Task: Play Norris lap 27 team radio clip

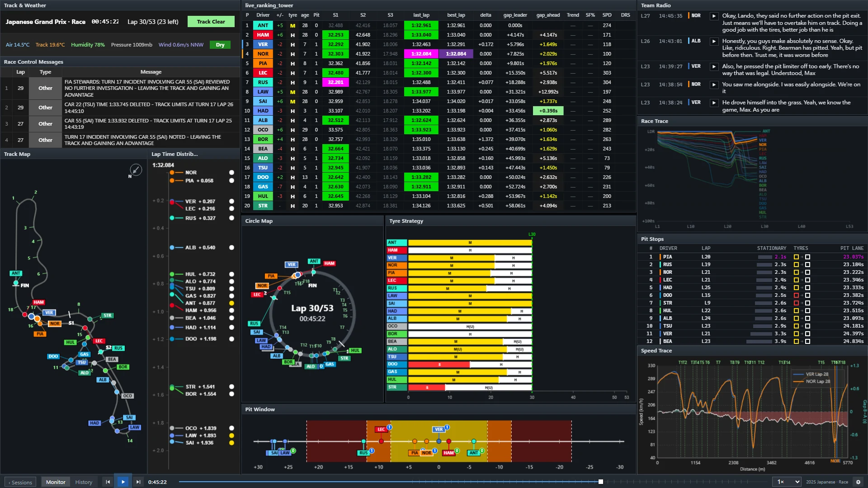Action: coord(714,16)
